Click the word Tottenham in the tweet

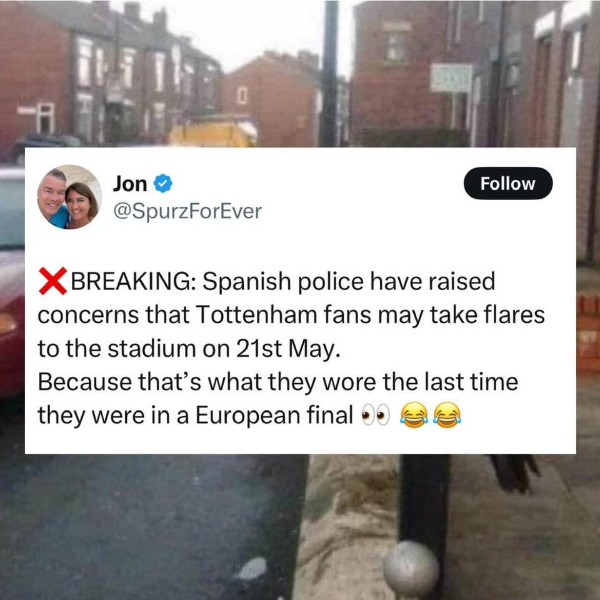pos(256,315)
